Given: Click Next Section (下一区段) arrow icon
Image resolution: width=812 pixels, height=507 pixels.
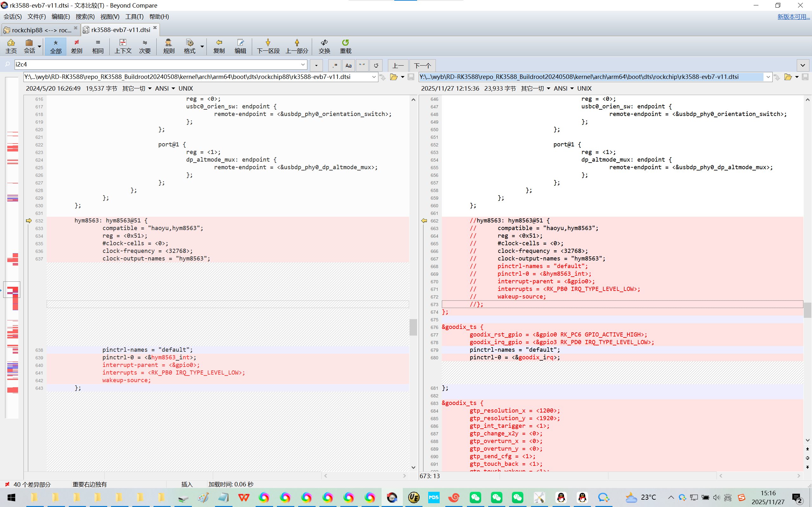Looking at the screenshot, I should (268, 46).
